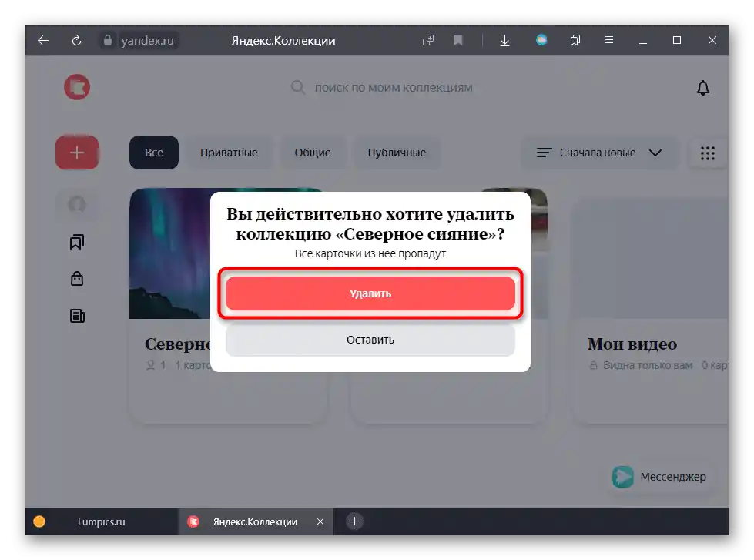Open the news feed icon in sidebar

[77, 316]
